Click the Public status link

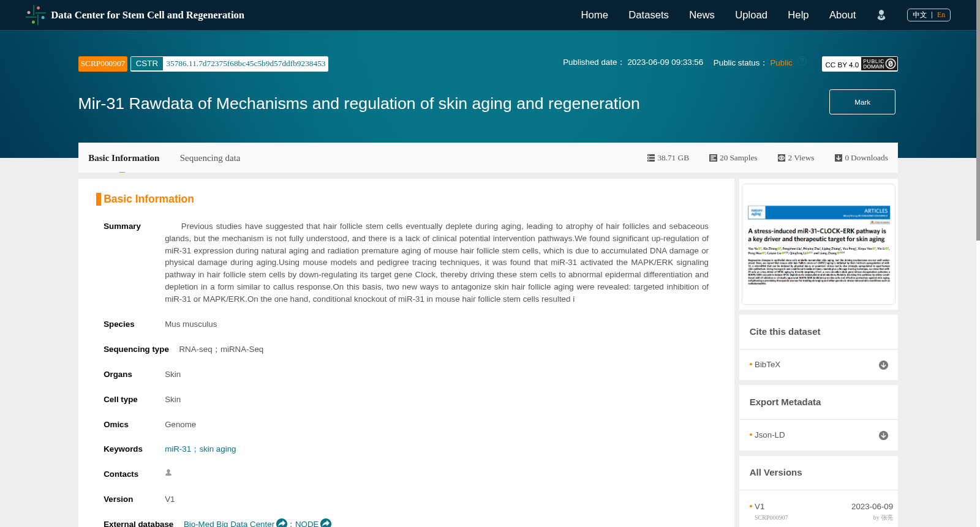tap(781, 63)
